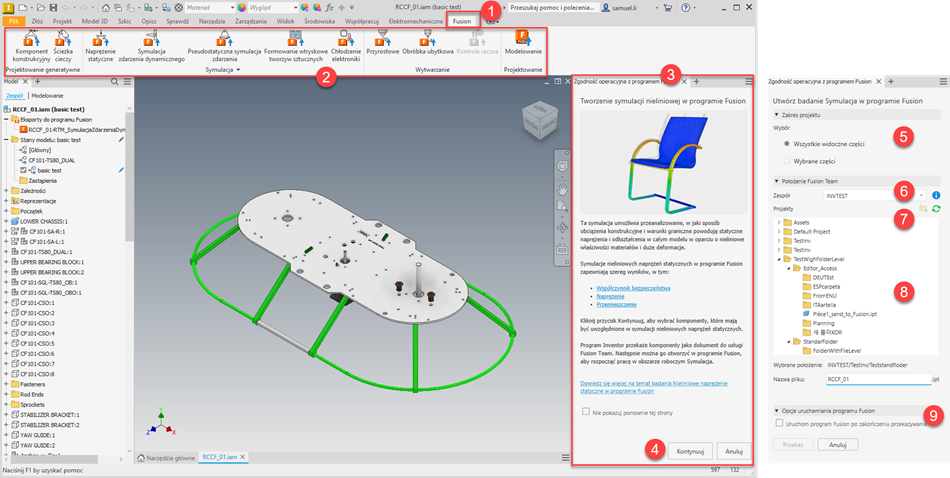This screenshot has height=478, width=950.
Task: Click the search icon in Model browser
Action: 115,81
